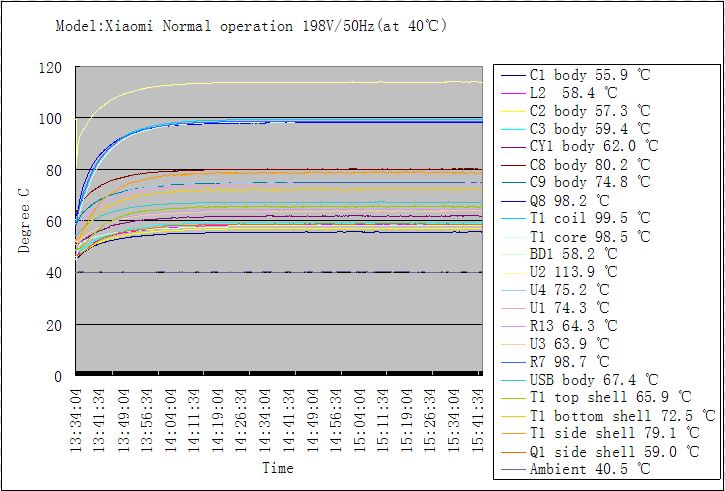The height and width of the screenshot is (491, 725).
Task: Click time label 14:56:34
Action: pyautogui.click(x=336, y=420)
